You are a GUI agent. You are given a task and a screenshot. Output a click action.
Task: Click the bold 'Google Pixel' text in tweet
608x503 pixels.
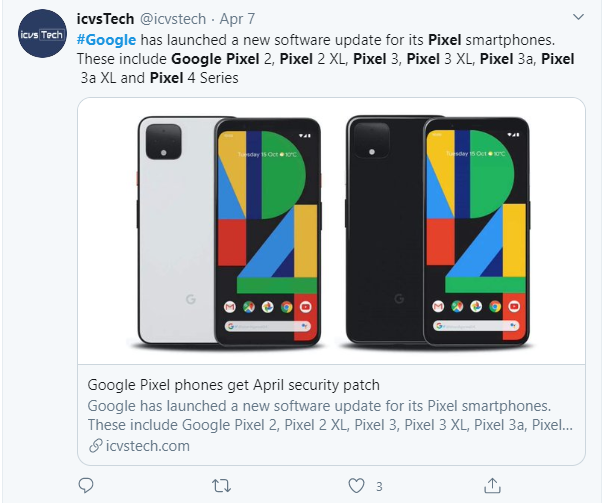pyautogui.click(x=215, y=59)
